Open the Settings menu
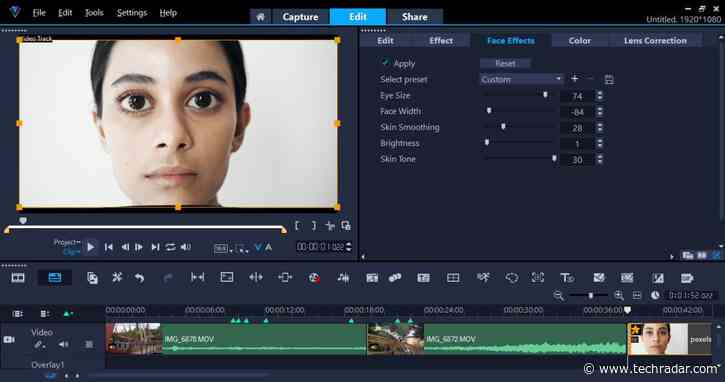Viewport: 725px width, 382px height. (132, 12)
